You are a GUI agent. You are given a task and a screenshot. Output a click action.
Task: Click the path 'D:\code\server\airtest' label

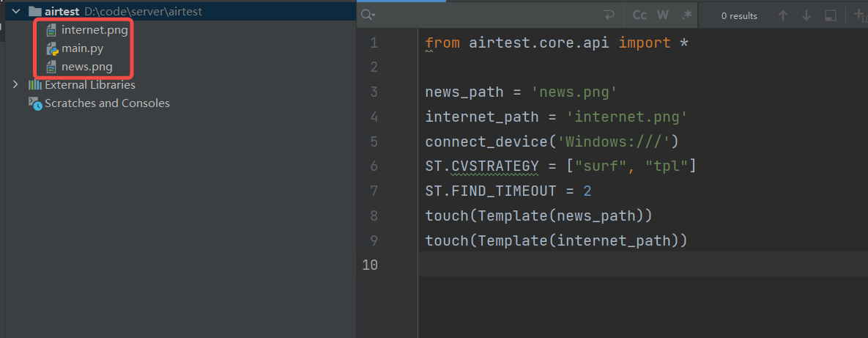tap(144, 11)
